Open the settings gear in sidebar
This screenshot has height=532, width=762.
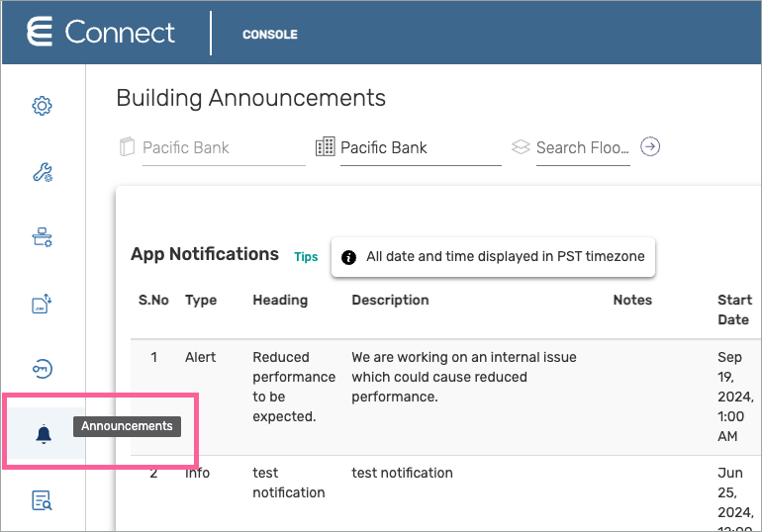(x=43, y=106)
